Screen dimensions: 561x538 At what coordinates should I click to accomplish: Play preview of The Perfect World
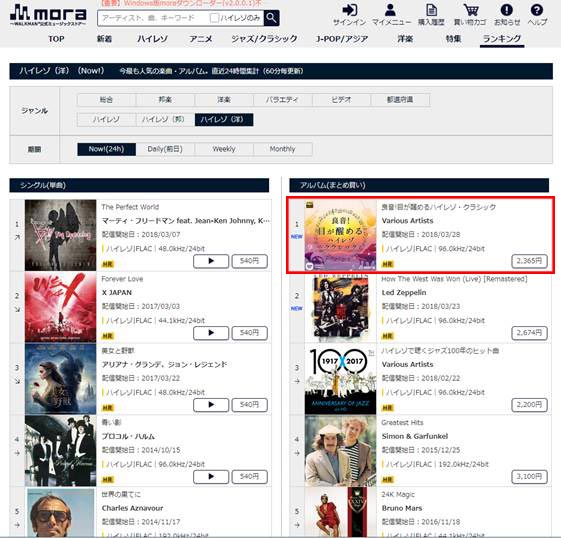(x=211, y=261)
